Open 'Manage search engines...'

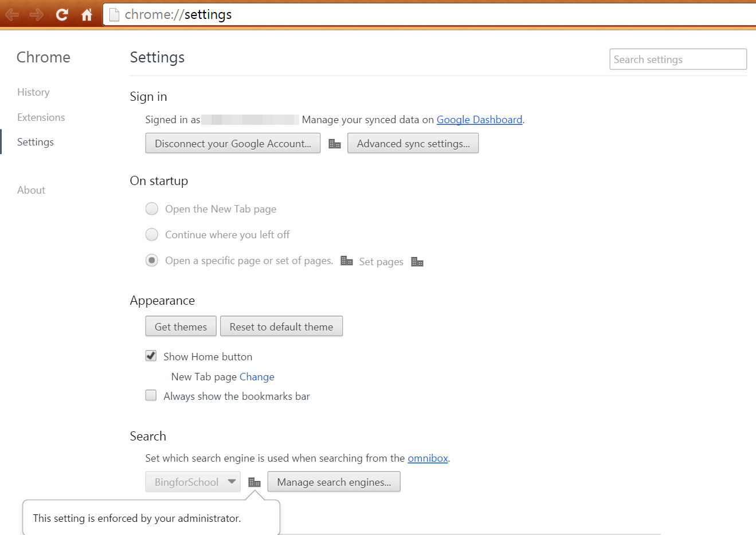pyautogui.click(x=334, y=482)
